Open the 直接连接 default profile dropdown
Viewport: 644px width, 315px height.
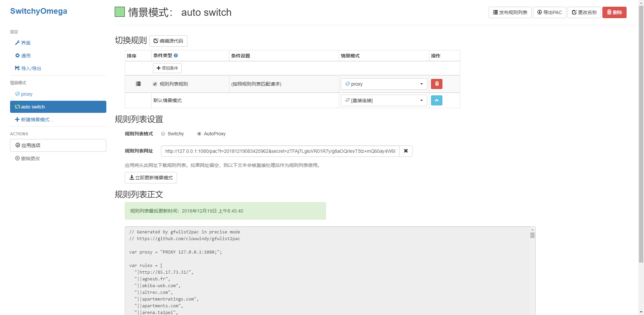[x=384, y=100]
